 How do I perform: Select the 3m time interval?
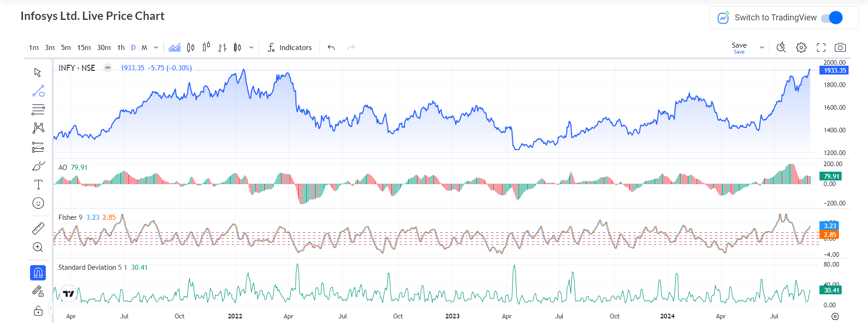49,47
